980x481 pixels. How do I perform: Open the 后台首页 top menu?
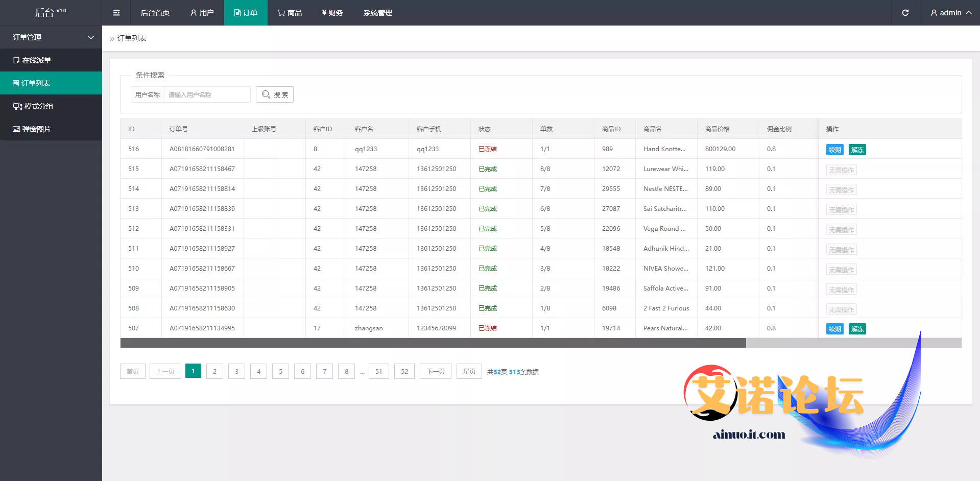[x=155, y=13]
